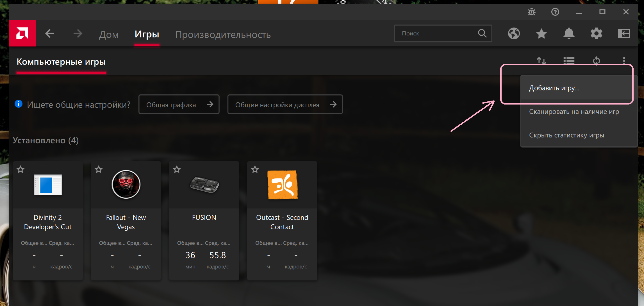Open FUSION console game icon
This screenshot has width=644, height=306.
click(x=204, y=185)
